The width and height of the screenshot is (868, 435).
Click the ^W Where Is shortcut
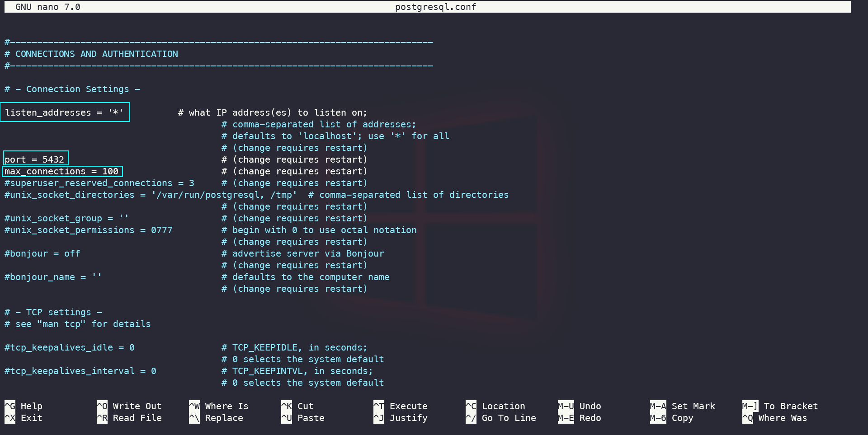click(219, 406)
